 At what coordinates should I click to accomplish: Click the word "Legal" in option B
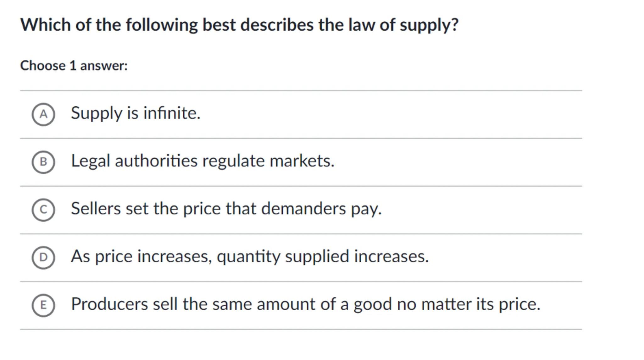(91, 161)
